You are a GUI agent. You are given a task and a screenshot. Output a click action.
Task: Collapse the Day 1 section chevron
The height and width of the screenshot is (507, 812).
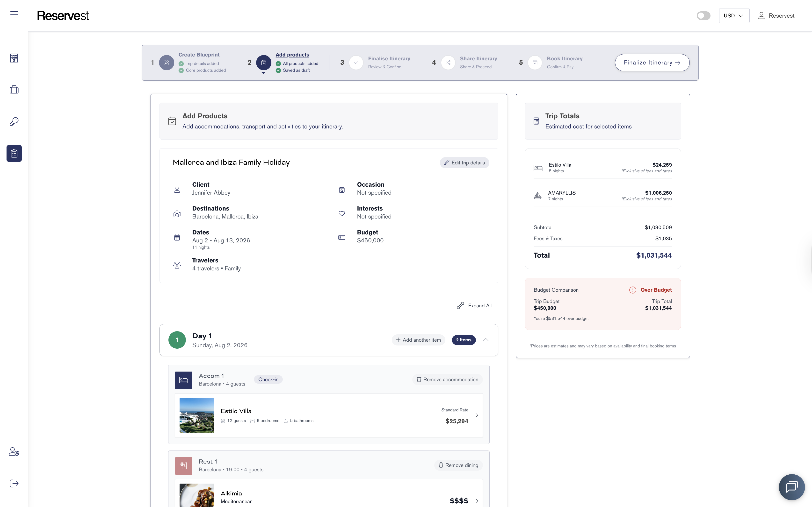point(486,340)
